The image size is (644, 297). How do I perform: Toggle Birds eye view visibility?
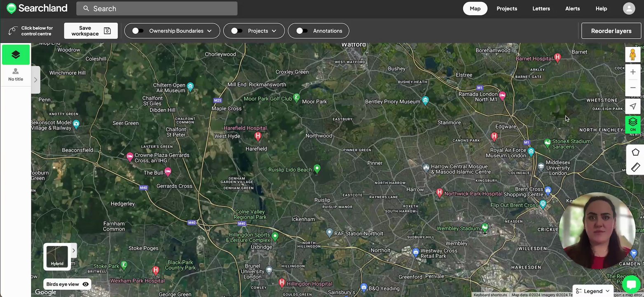pyautogui.click(x=86, y=284)
